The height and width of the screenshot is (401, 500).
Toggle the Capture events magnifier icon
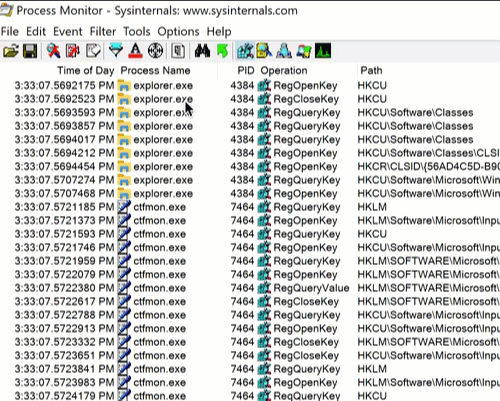[x=53, y=51]
